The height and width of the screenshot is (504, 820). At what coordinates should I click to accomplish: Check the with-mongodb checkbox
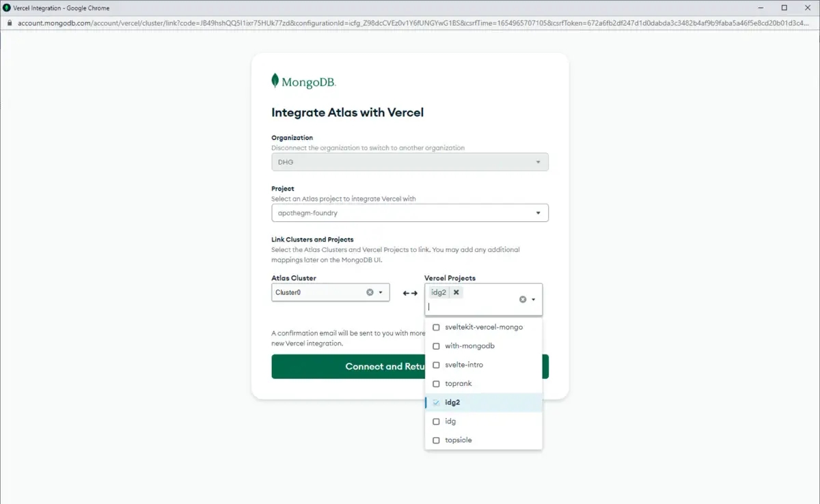[437, 346]
